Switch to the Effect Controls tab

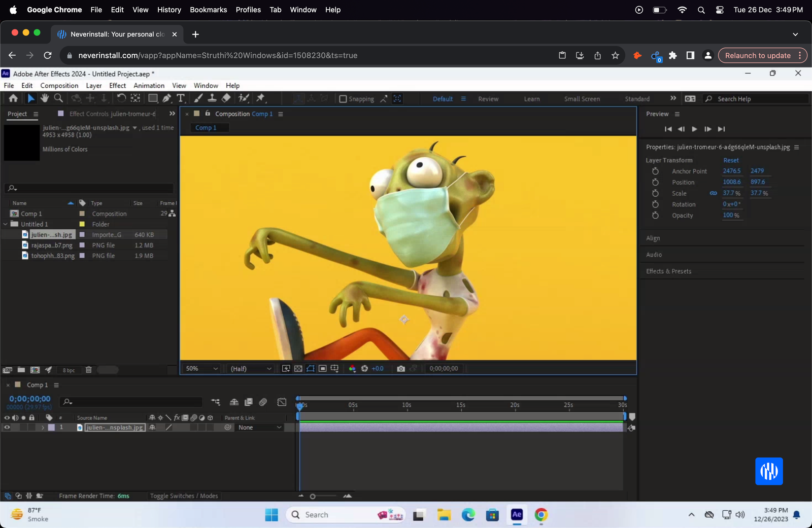[x=89, y=114]
